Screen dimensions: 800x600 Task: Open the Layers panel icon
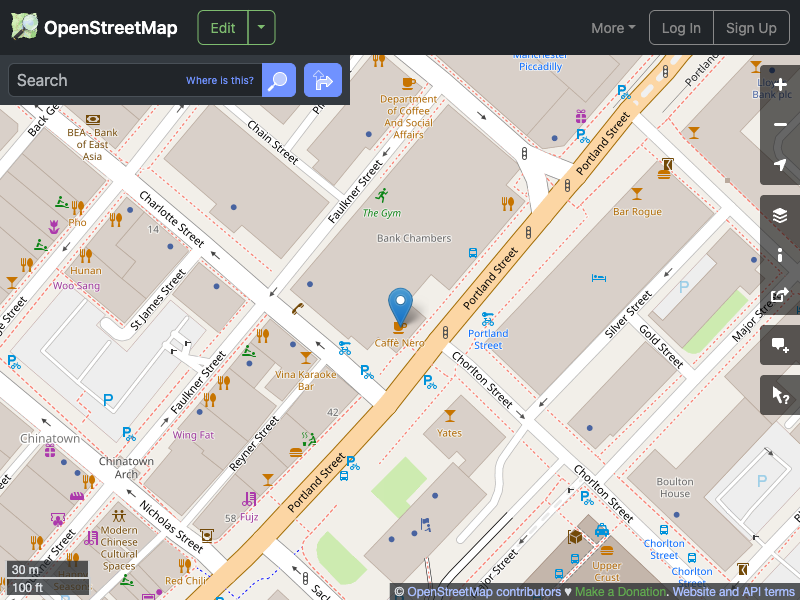(x=780, y=214)
